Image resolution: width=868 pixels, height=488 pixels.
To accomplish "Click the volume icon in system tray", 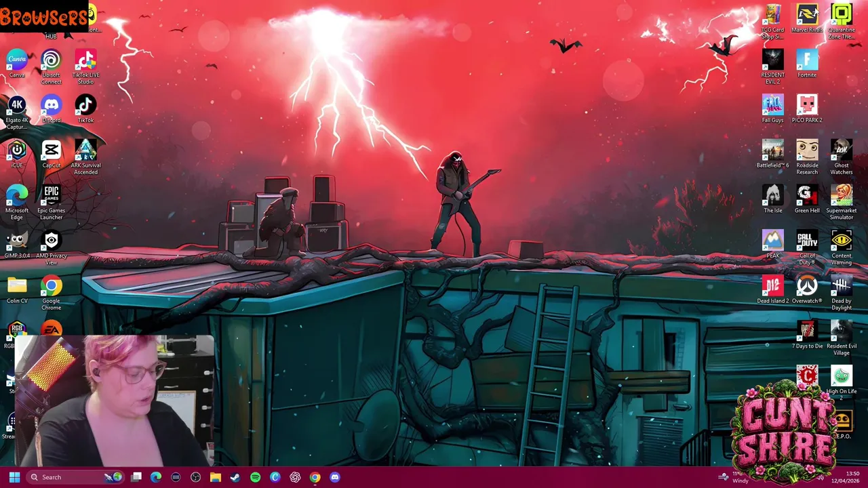I will tap(821, 477).
